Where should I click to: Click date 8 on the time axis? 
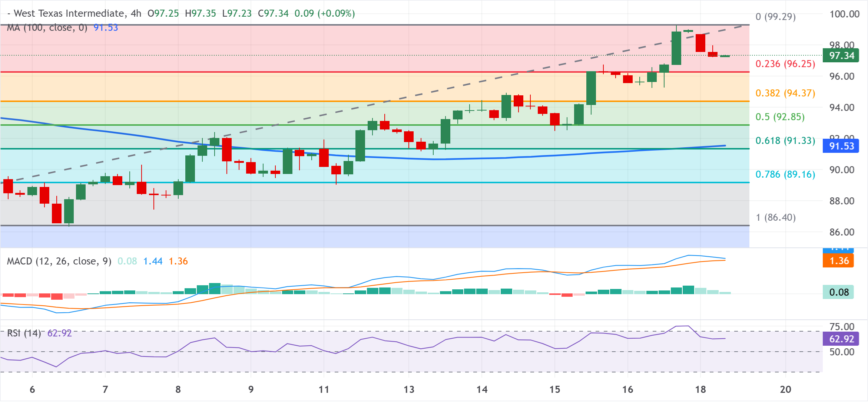(178, 389)
